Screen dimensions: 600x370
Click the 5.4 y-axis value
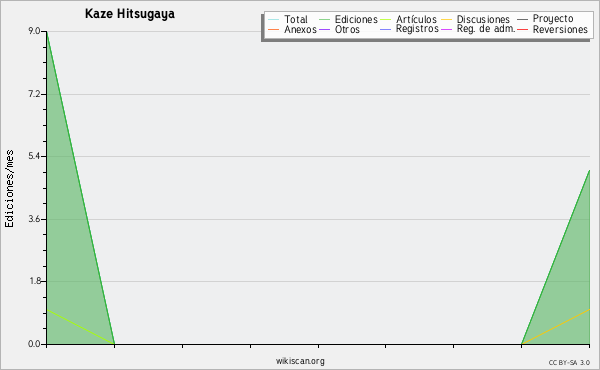[x=34, y=156]
